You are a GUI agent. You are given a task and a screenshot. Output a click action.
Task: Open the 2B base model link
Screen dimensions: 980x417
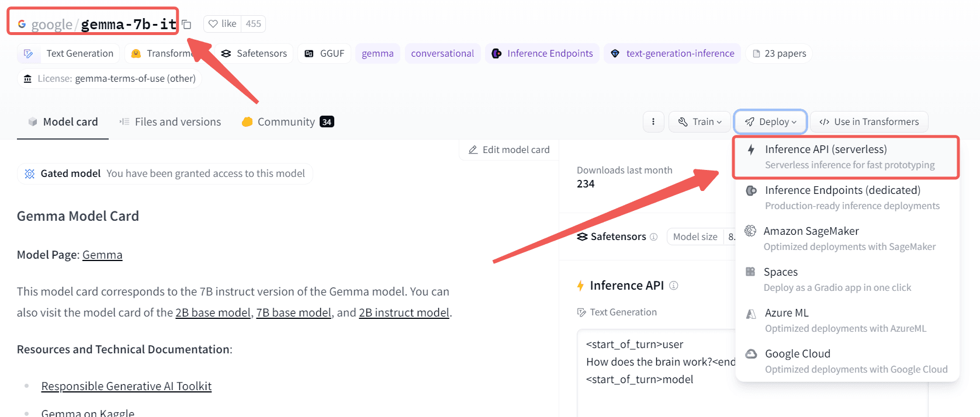[x=213, y=312]
